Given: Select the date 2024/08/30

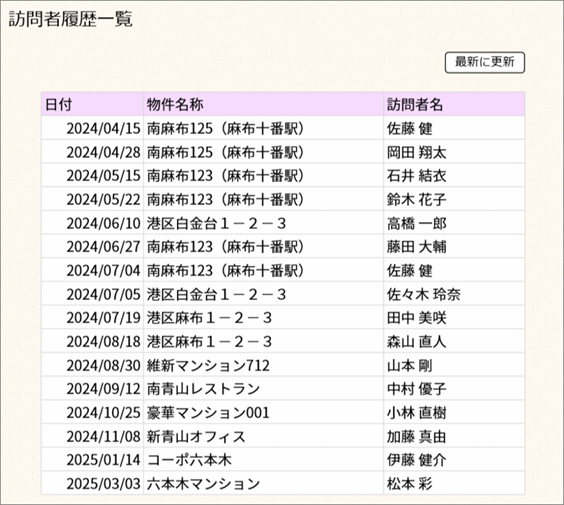Looking at the screenshot, I should [103, 365].
